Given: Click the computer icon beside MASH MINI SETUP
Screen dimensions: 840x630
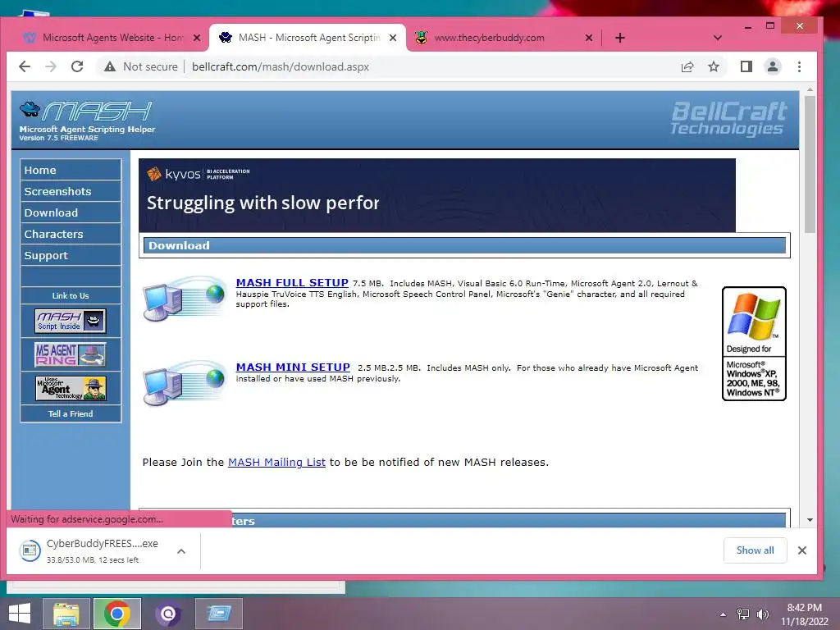Looking at the screenshot, I should click(x=185, y=383).
